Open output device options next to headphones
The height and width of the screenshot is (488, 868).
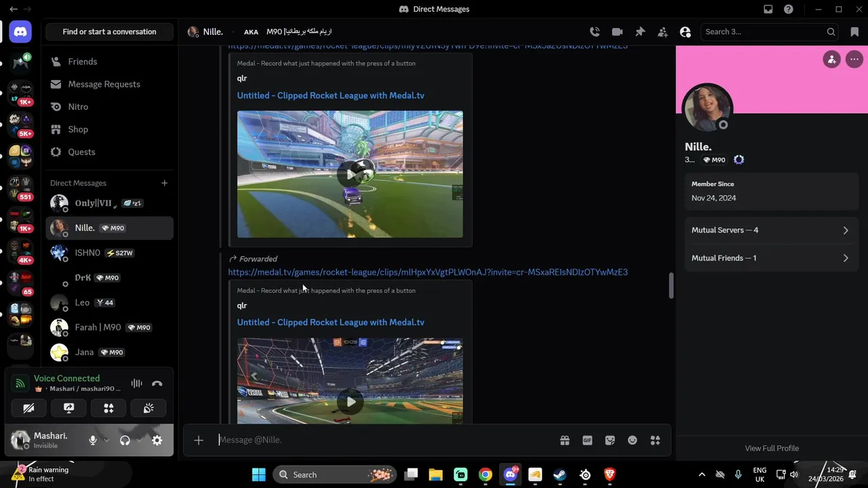tap(139, 441)
